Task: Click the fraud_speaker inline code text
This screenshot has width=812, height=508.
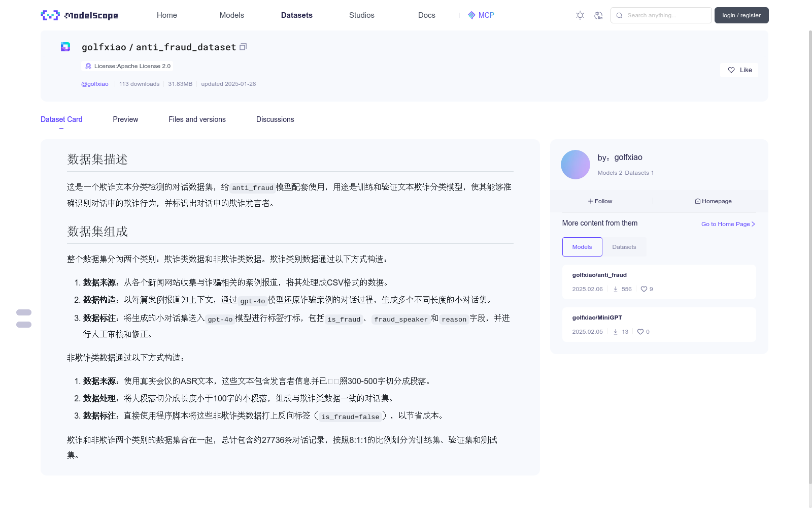Action: (x=401, y=320)
